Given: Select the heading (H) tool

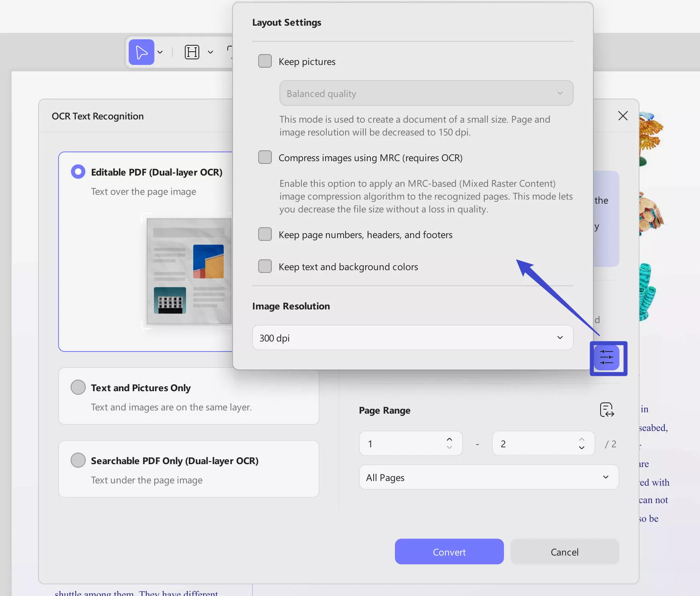Looking at the screenshot, I should 192,52.
